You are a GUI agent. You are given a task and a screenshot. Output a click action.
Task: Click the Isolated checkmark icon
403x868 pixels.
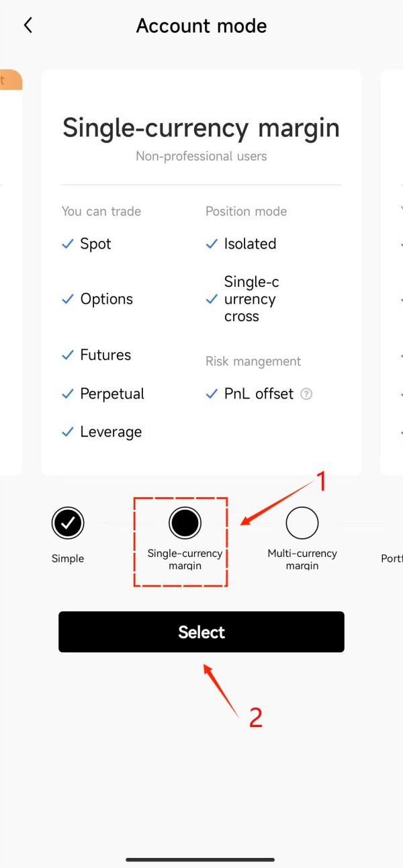tap(212, 245)
